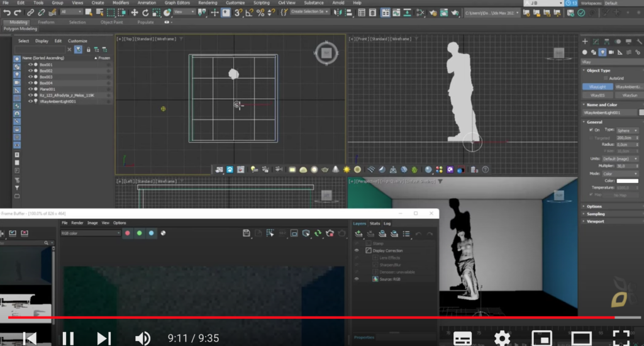Click the VRayIES button
Image resolution: width=644 pixels, height=346 pixels.
[x=597, y=96]
